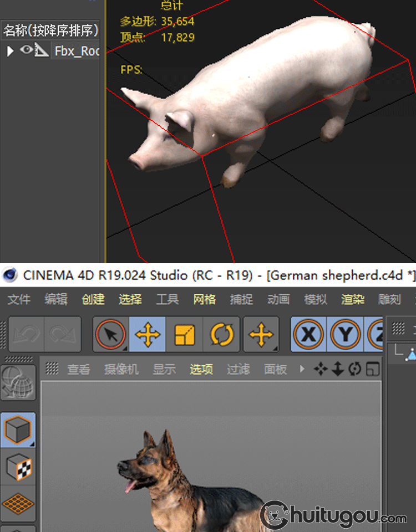Click the Make Editable globe icon
This screenshot has height=532, width=416.
point(18,382)
